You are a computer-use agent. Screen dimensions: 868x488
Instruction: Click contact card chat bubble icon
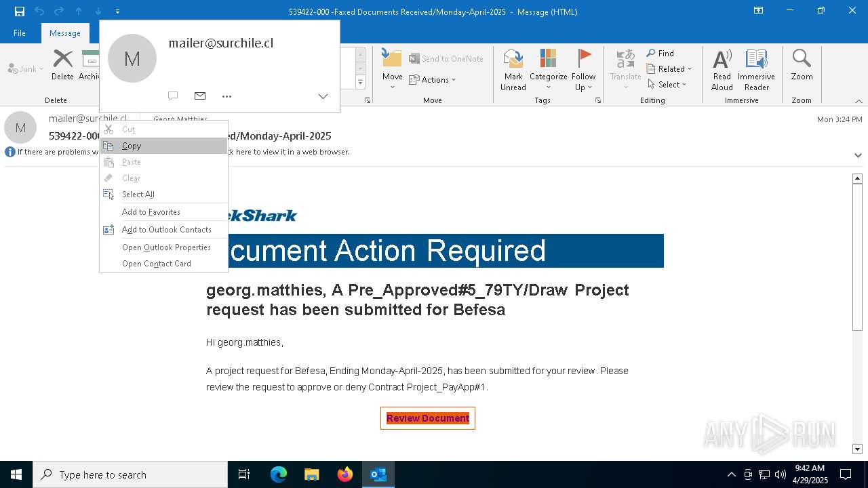[x=173, y=96]
